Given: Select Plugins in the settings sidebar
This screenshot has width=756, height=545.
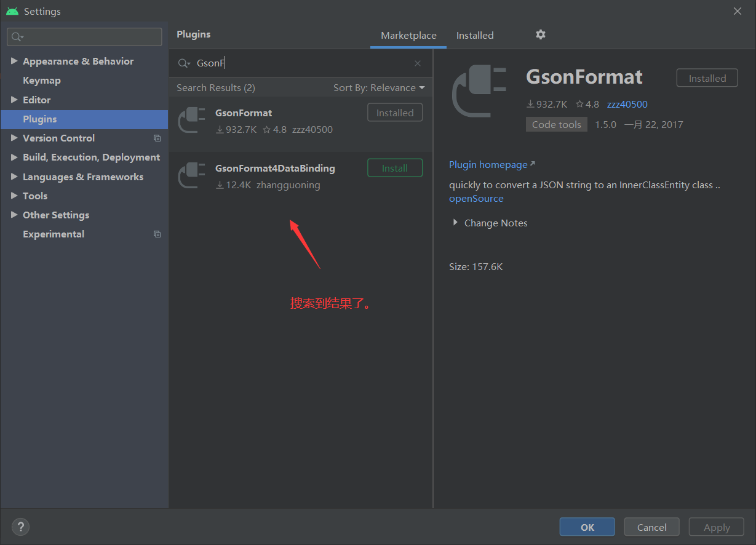Looking at the screenshot, I should [41, 119].
